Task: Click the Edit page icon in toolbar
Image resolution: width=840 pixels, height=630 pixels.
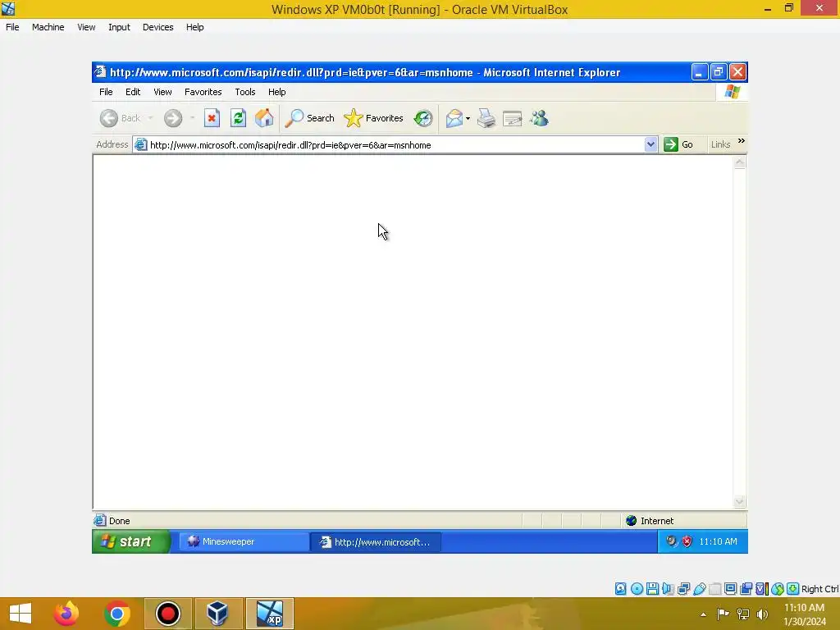Action: (x=513, y=118)
